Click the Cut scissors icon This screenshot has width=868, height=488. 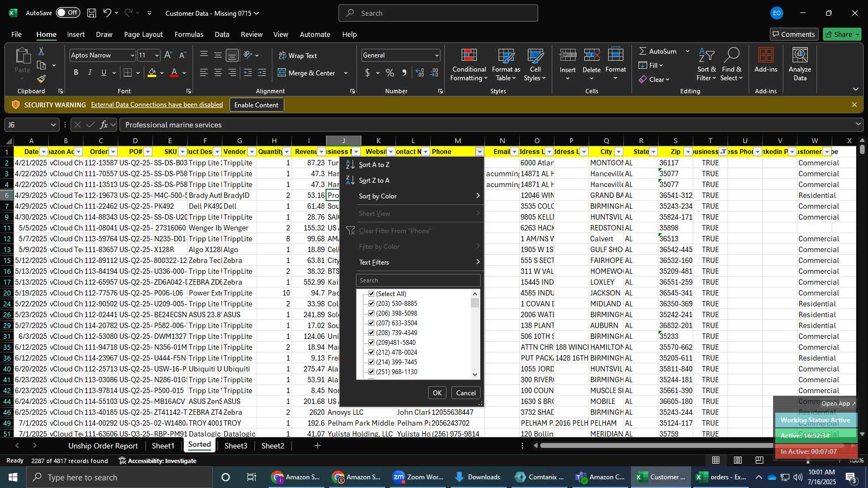pyautogui.click(x=41, y=51)
